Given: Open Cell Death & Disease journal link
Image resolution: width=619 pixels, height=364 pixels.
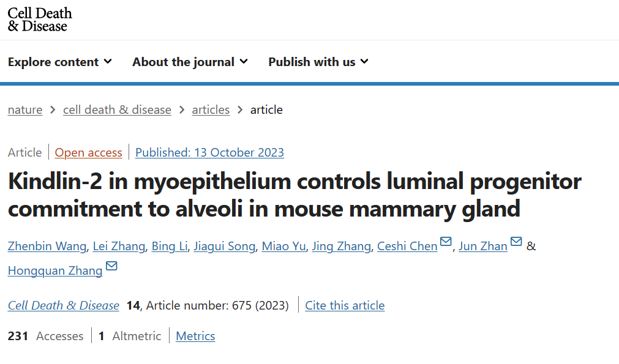Looking at the screenshot, I should coord(64,306).
